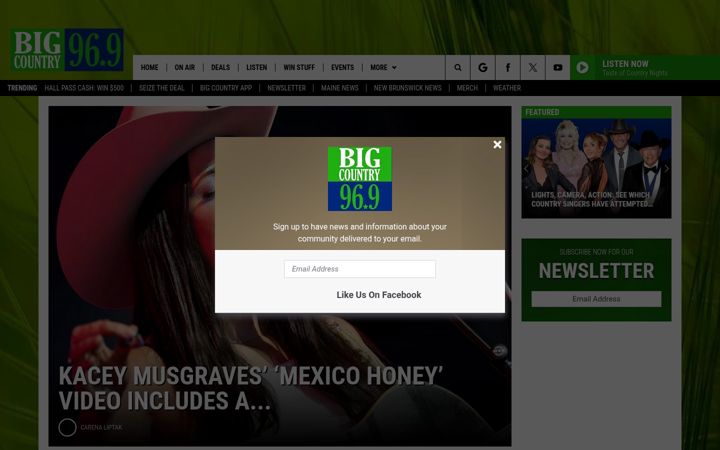
Task: Expand the More dropdown menu
Action: pyautogui.click(x=383, y=68)
